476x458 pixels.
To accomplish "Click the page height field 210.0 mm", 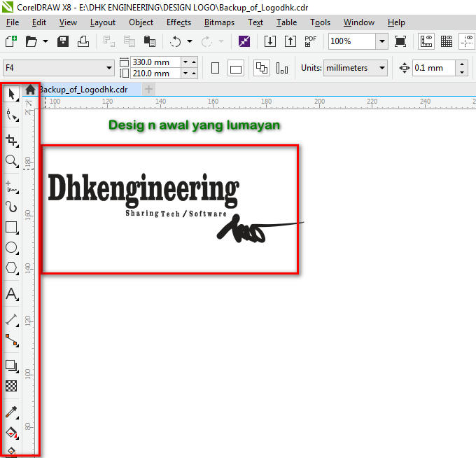I will [x=155, y=74].
